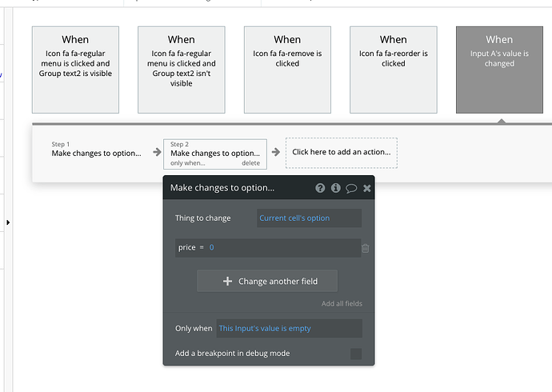Screen dimensions: 552x392
Task: Select Step 1 Make changes action
Action: pyautogui.click(x=96, y=150)
